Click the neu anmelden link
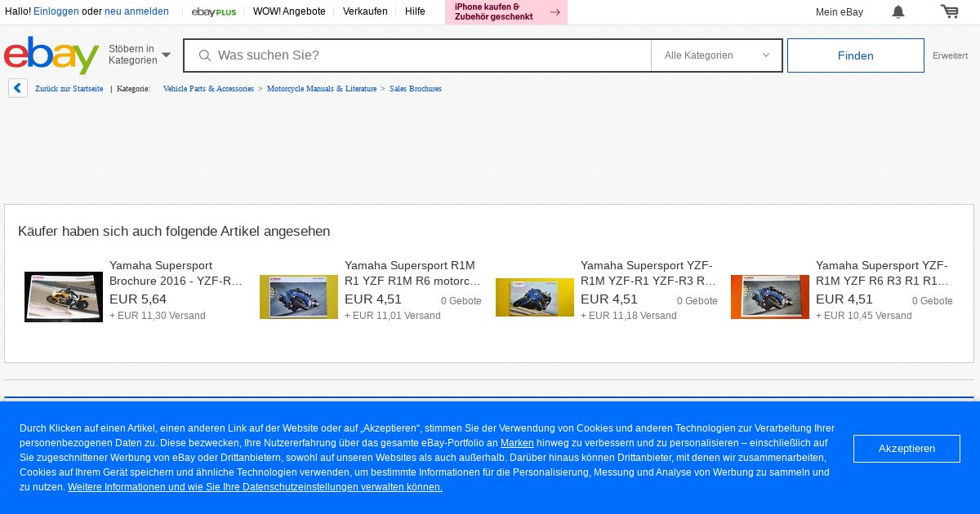The image size is (980, 514). tap(136, 11)
